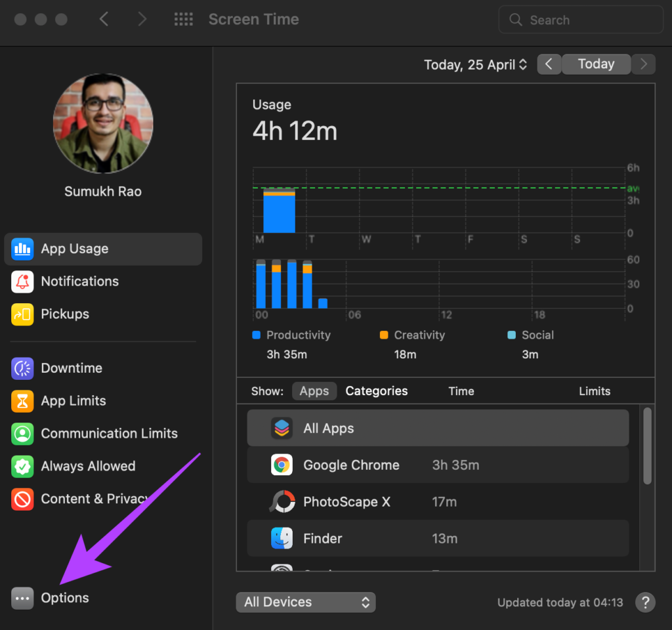Switch the Show toggle to Apps
This screenshot has width=672, height=630.
tap(314, 391)
